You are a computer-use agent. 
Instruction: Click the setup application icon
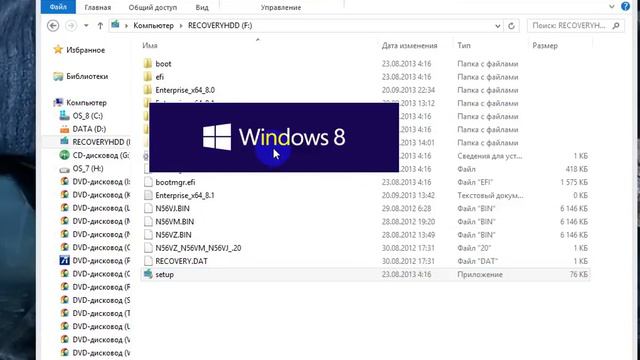coord(148,273)
